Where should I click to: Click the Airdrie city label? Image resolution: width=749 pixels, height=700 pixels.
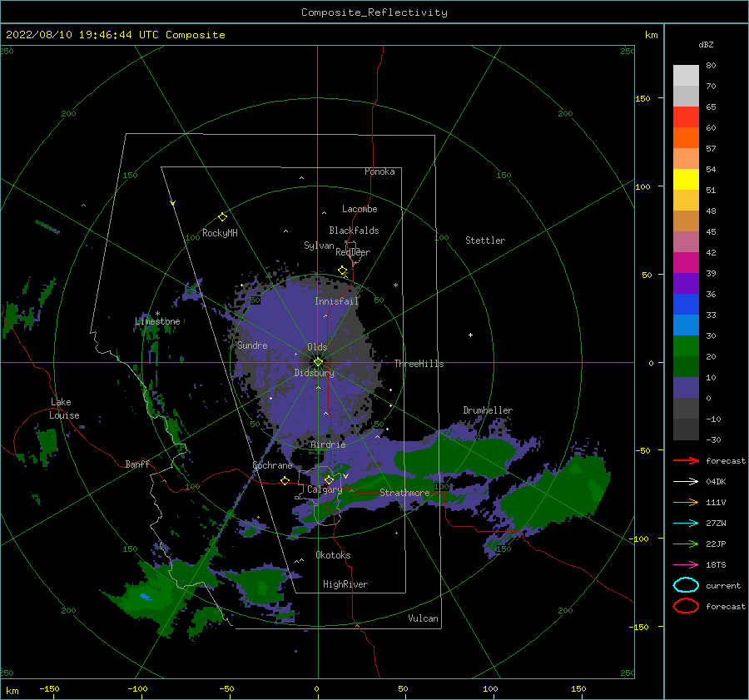tap(328, 444)
